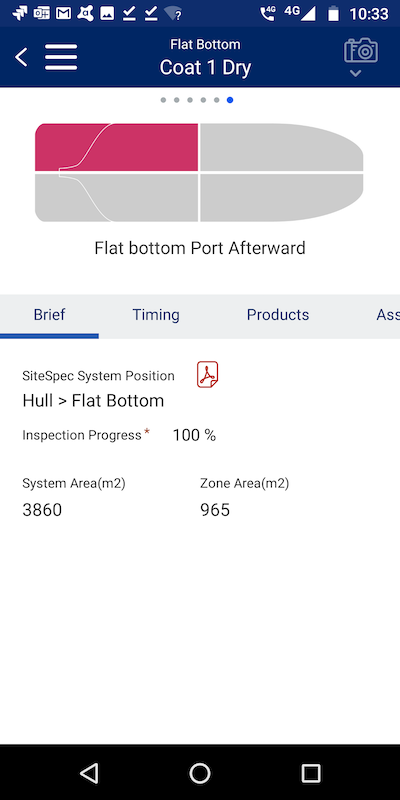
Task: Switch to the Products tab
Action: [278, 315]
